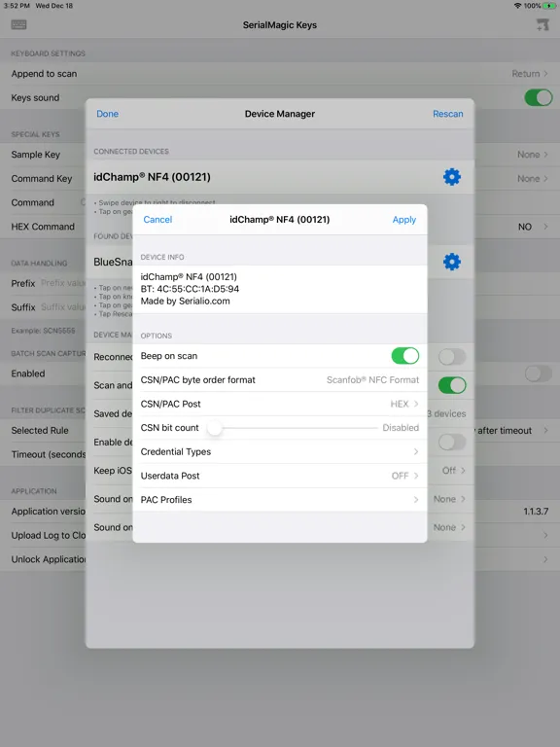Expand PAC Profiles row
The image size is (560, 747).
[280, 500]
